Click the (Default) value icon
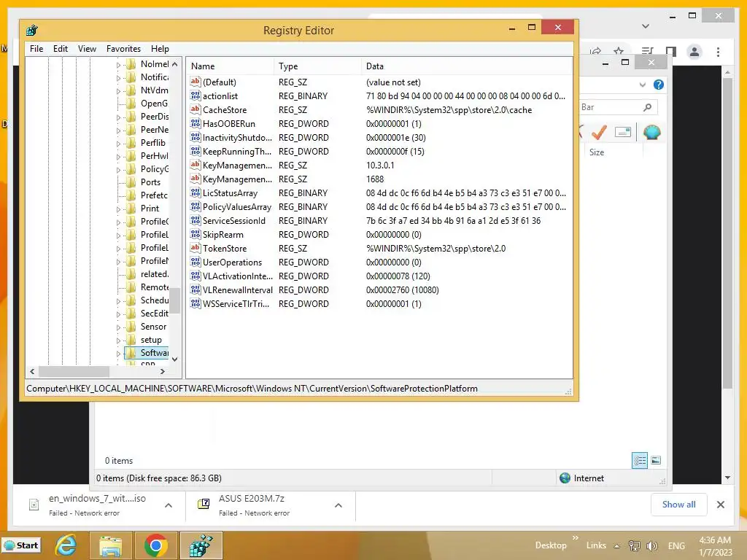 pyautogui.click(x=196, y=82)
